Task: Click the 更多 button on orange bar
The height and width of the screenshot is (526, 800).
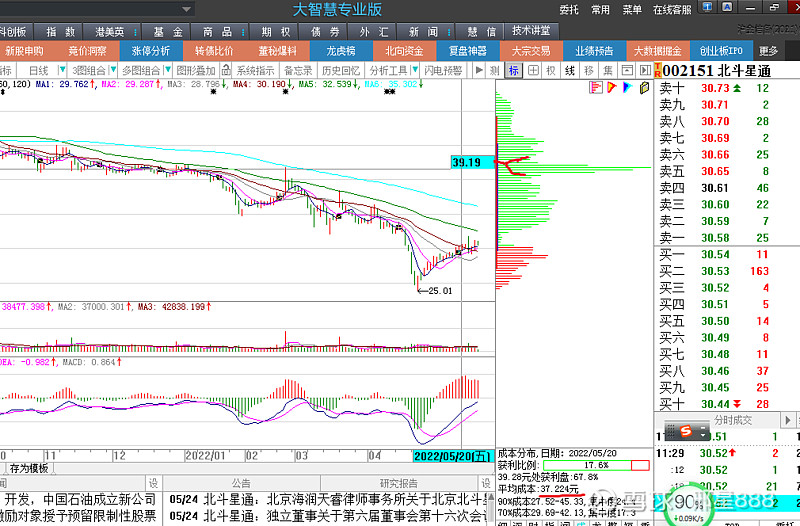Action: (x=768, y=51)
